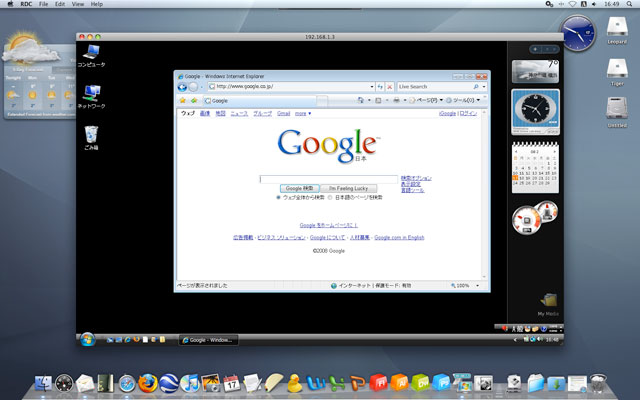Open the Edit menu in the menu bar

pyautogui.click(x=60, y=4)
